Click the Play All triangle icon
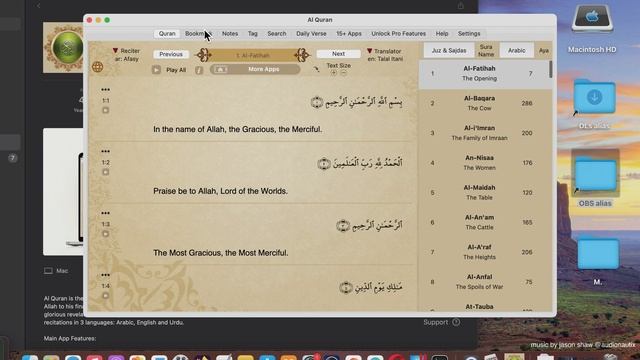The image size is (640, 360). 156,70
